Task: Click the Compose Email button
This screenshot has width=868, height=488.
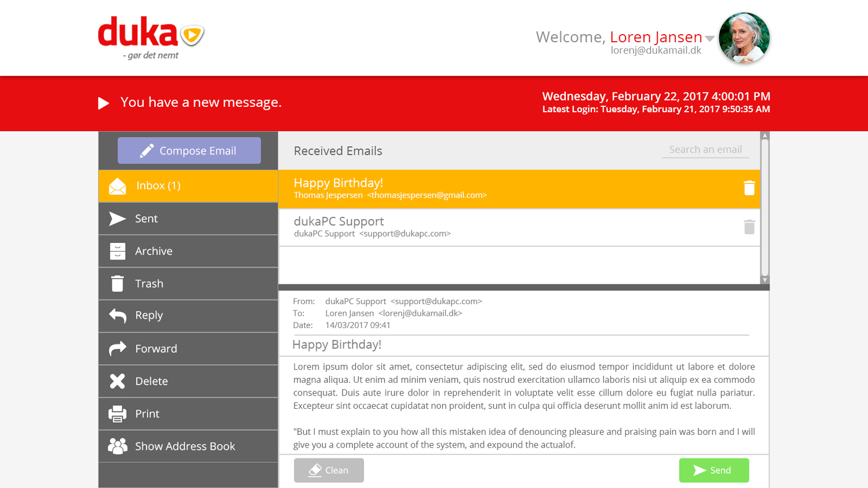Action: click(189, 150)
